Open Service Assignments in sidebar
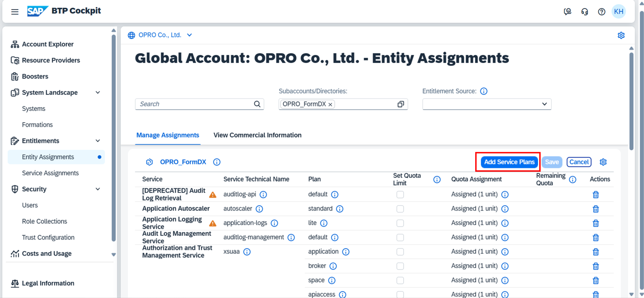644x298 pixels. click(x=50, y=173)
